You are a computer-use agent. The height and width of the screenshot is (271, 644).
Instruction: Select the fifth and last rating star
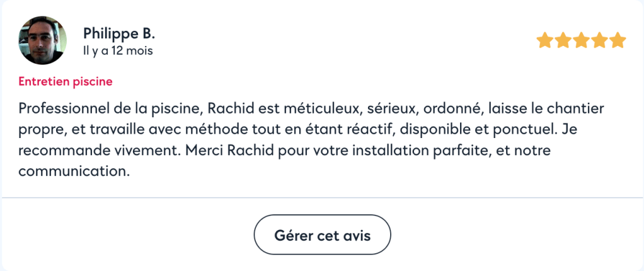coord(618,41)
